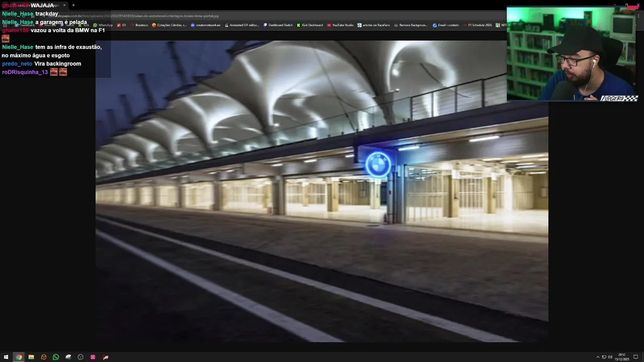Click the BMW pit garage image
This screenshot has width=644, height=362.
[322, 191]
